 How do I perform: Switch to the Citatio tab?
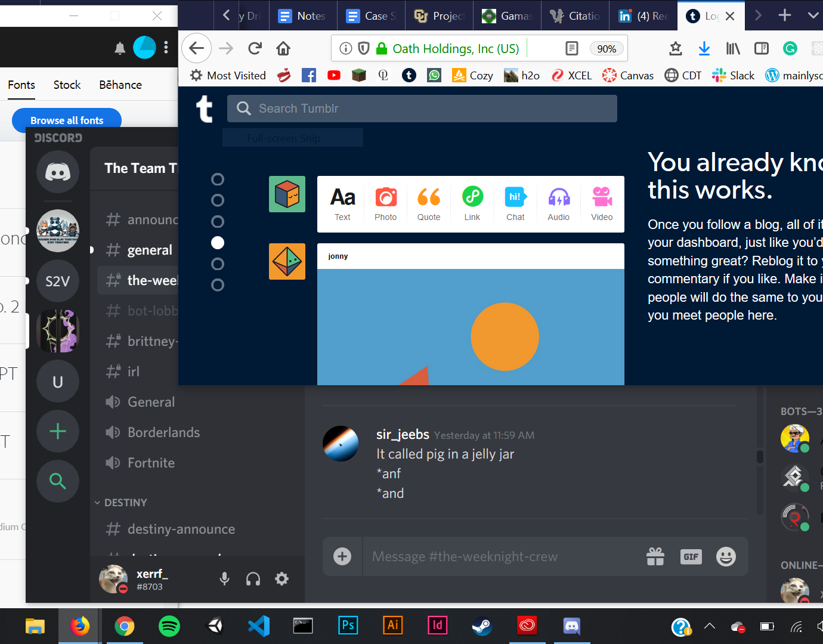click(x=576, y=16)
